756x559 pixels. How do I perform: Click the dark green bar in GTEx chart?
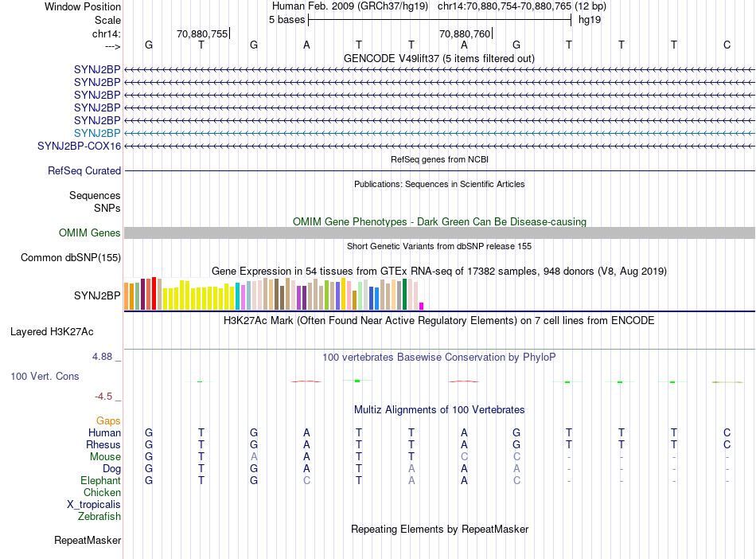click(x=405, y=294)
